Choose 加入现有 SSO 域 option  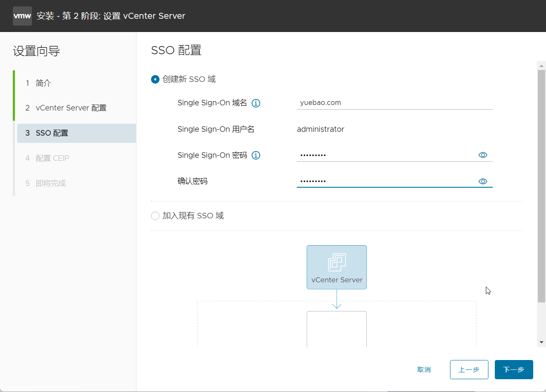tap(155, 216)
